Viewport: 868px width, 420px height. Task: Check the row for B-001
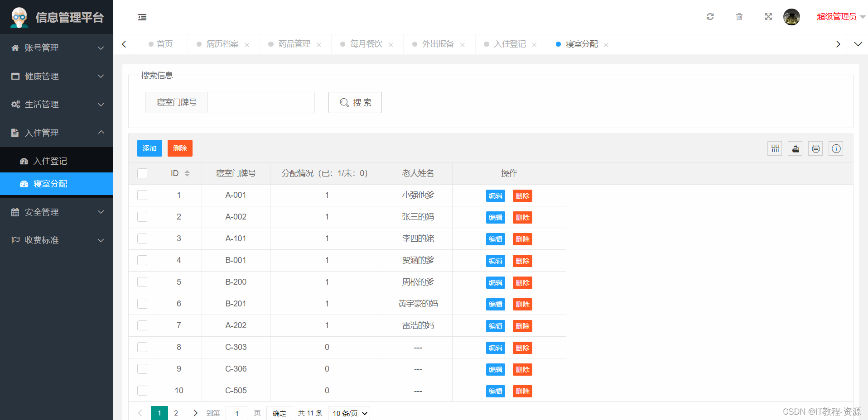click(x=142, y=260)
